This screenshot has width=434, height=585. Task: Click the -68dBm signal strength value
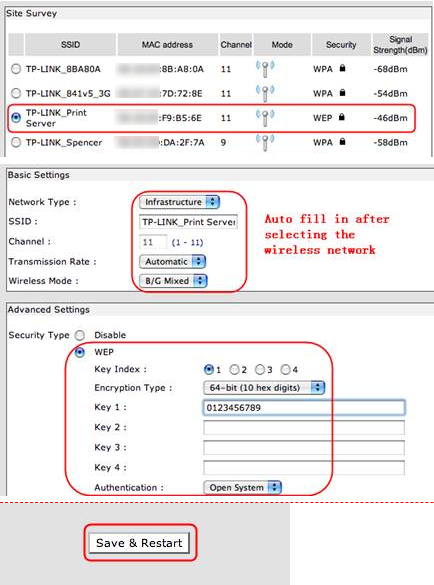point(390,69)
